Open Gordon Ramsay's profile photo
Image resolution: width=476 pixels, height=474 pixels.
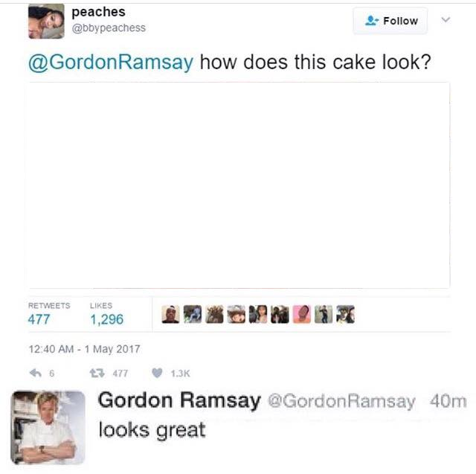[48, 428]
